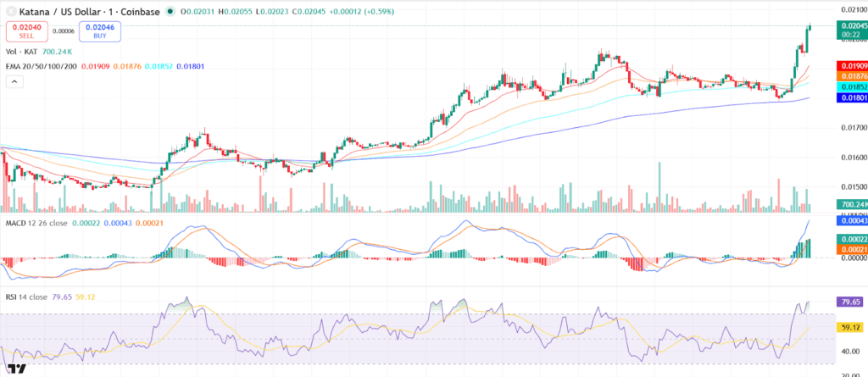The width and height of the screenshot is (868, 377).
Task: Click the cyan 0.01852 price-axis label
Action: (851, 87)
